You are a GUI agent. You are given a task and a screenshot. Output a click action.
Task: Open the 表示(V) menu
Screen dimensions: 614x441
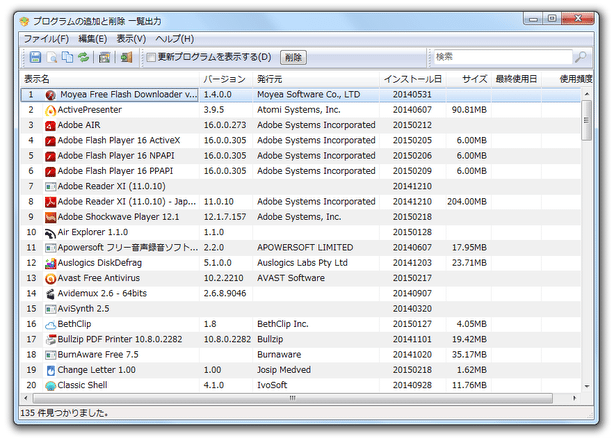(131, 39)
